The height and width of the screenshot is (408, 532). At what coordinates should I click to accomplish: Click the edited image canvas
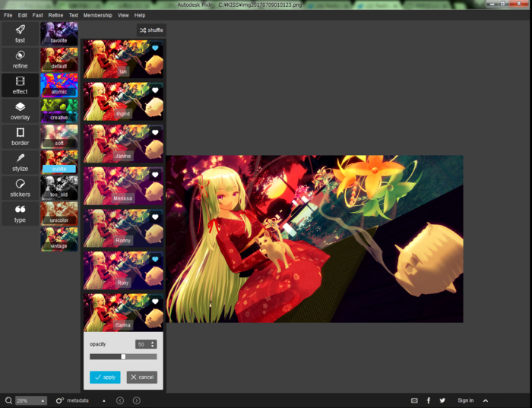point(315,239)
